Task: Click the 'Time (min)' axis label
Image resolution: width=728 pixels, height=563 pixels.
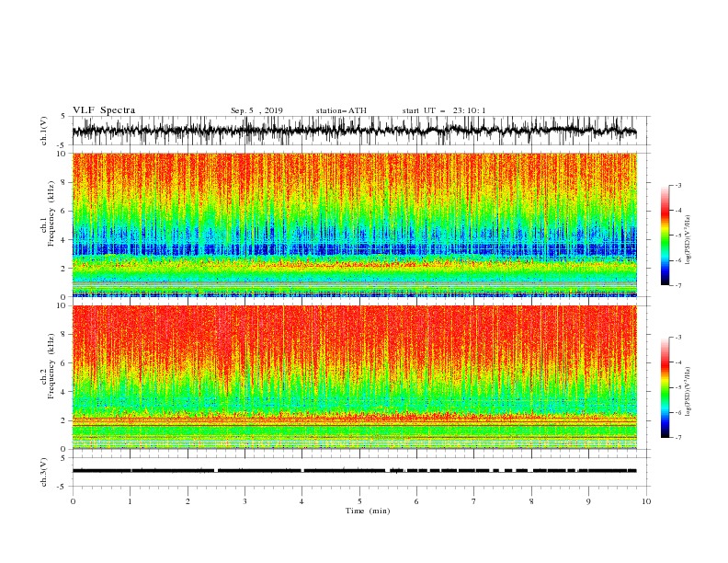Action: 368,511
